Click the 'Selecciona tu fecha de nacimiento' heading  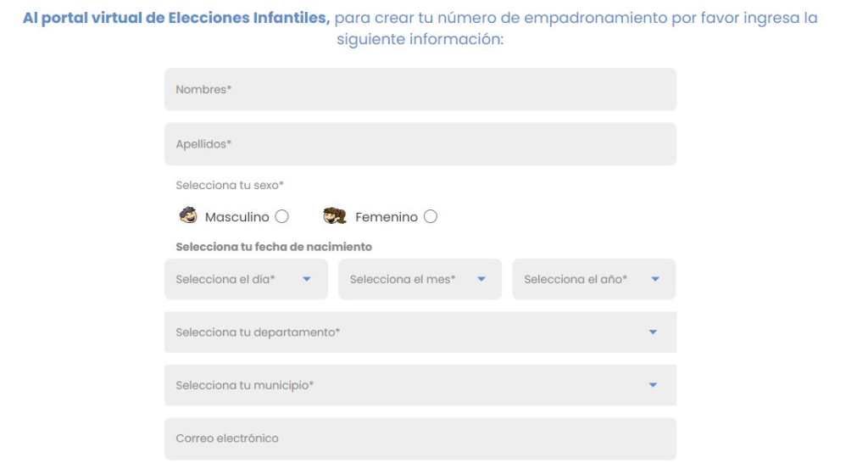274,247
